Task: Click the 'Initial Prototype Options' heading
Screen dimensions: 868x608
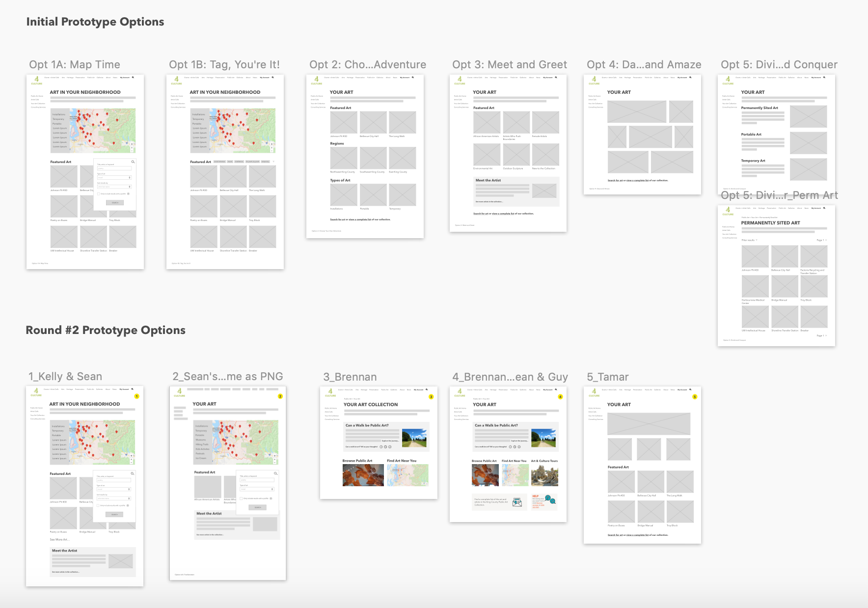Action: pyautogui.click(x=95, y=22)
